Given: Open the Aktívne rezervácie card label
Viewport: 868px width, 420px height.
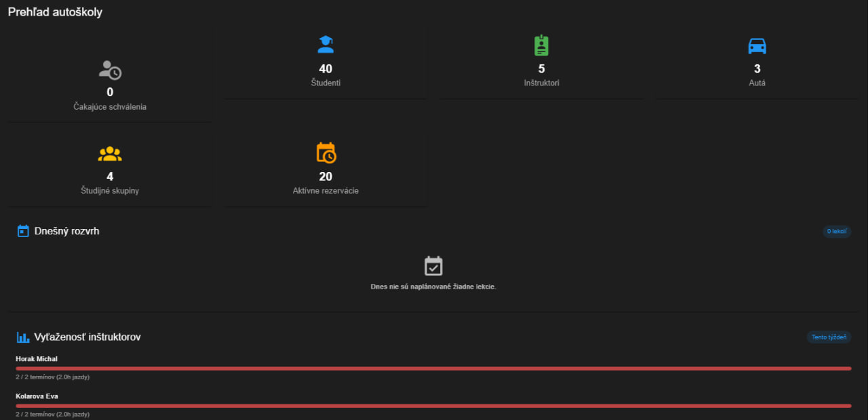Looking at the screenshot, I should [325, 190].
